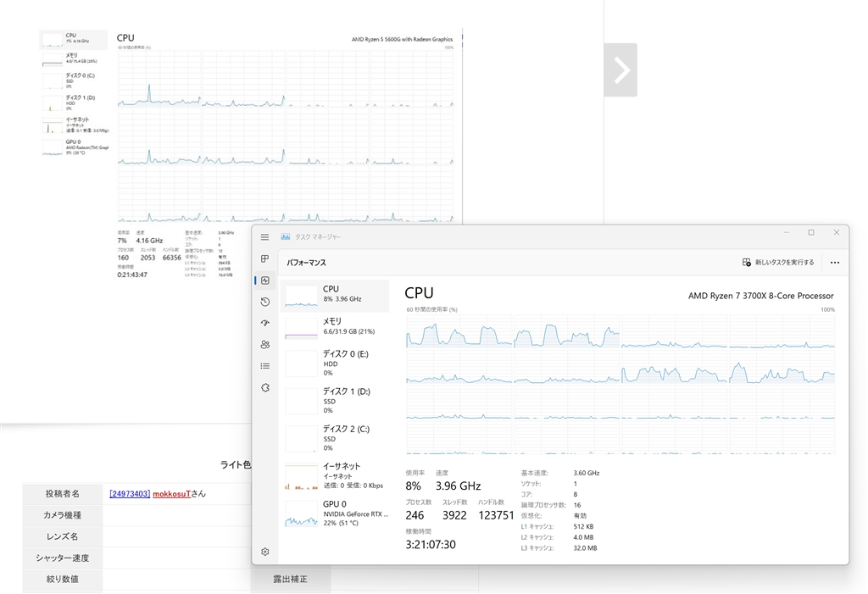Click the L3 cache value 32.0 MB
Image resolution: width=868 pixels, height=594 pixels.
585,548
